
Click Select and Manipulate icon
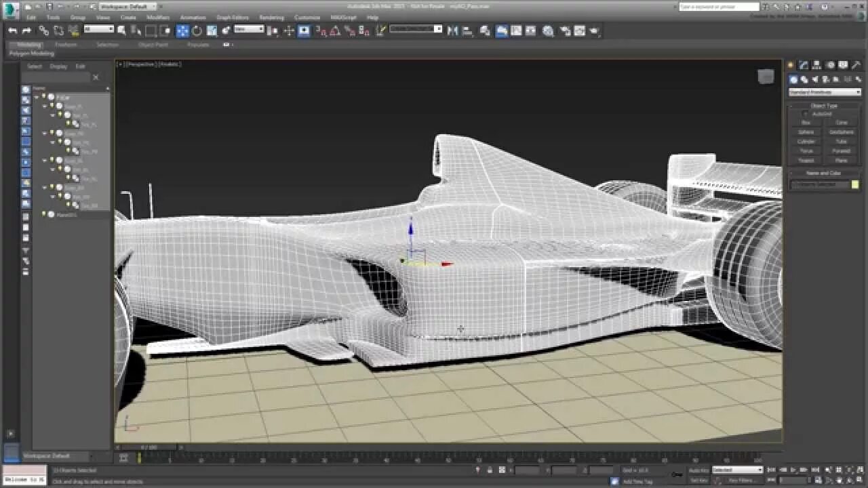pos(289,30)
